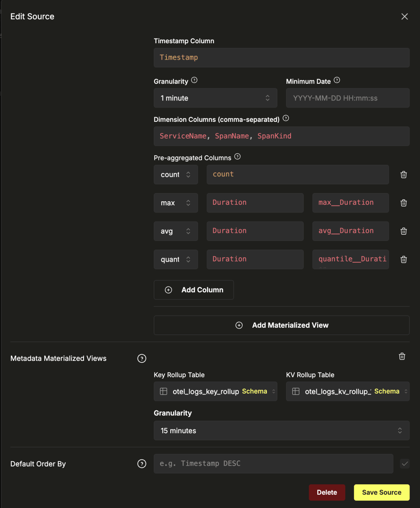This screenshot has width=420, height=508.
Task: Click the Default Order By input field
Action: click(273, 464)
